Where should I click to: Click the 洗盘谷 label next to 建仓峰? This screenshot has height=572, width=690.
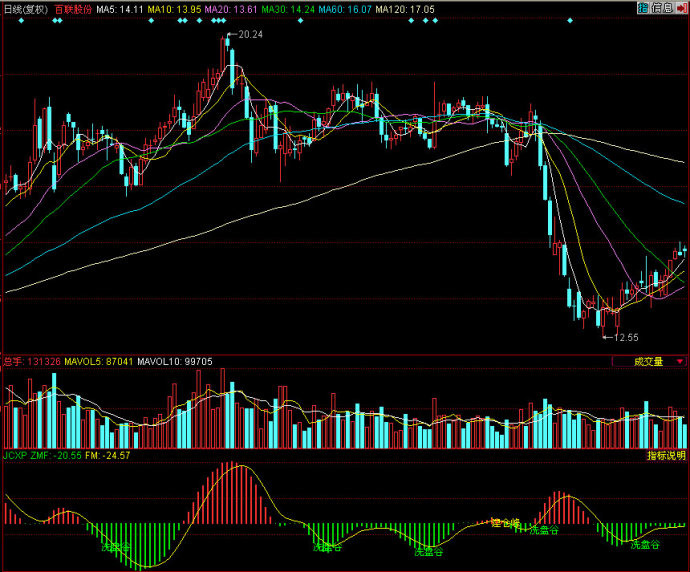[x=544, y=530]
